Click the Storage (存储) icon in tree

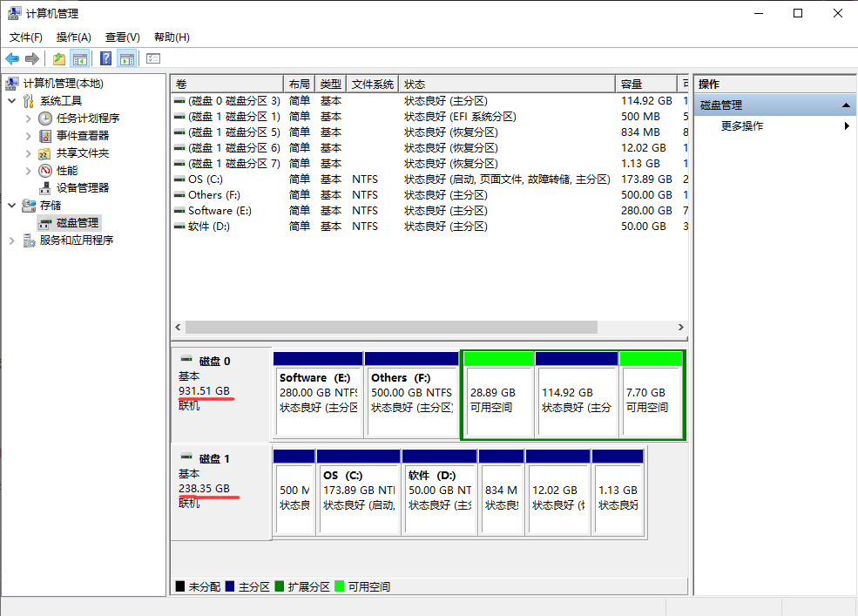click(29, 206)
